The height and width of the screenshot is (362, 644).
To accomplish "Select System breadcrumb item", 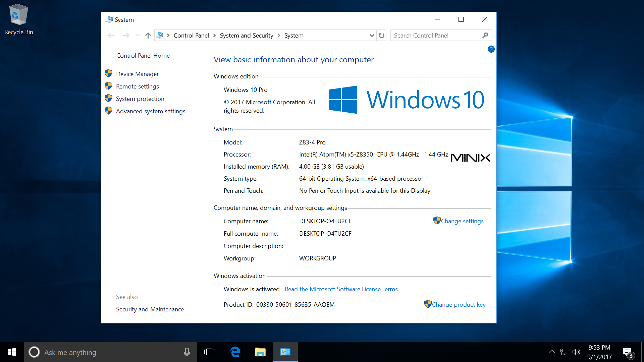I will [x=294, y=35].
